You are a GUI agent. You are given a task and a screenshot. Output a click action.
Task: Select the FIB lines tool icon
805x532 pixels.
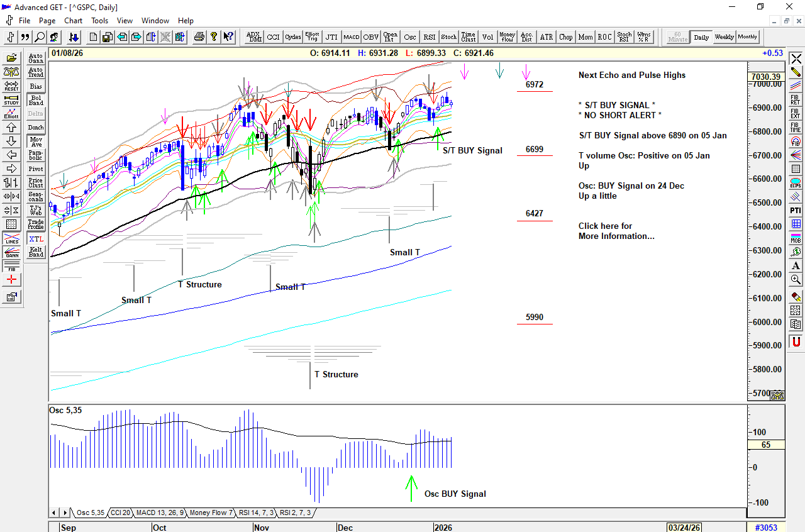11,267
